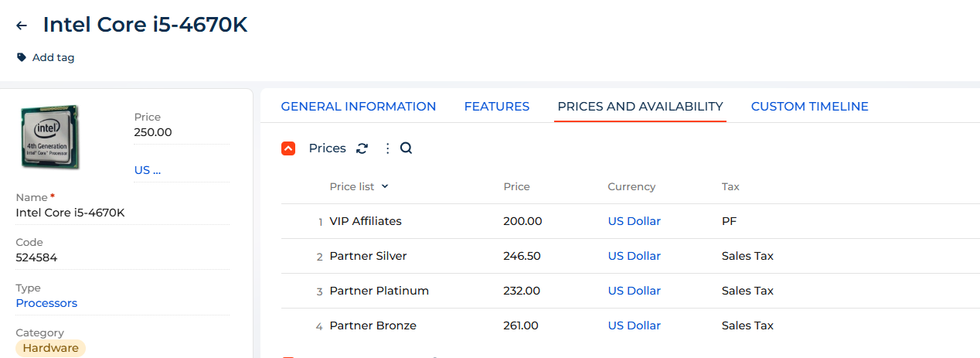This screenshot has width=980, height=358.
Task: Click the search icon in Prices
Action: tap(406, 148)
